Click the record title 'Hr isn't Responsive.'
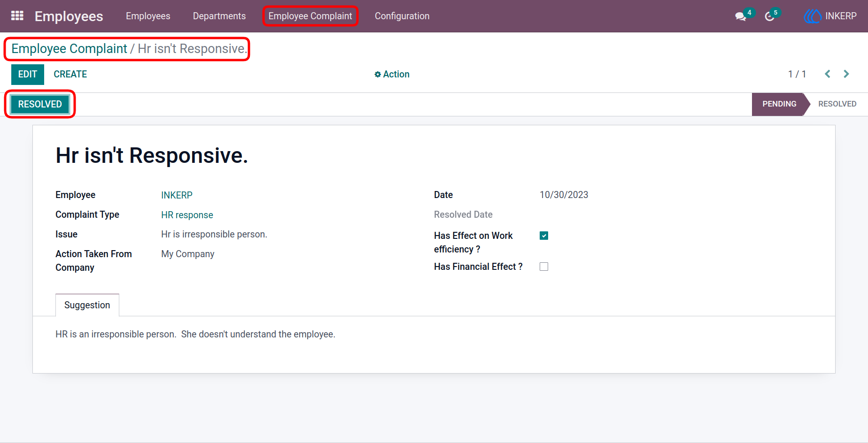This screenshot has width=868, height=443. (152, 155)
